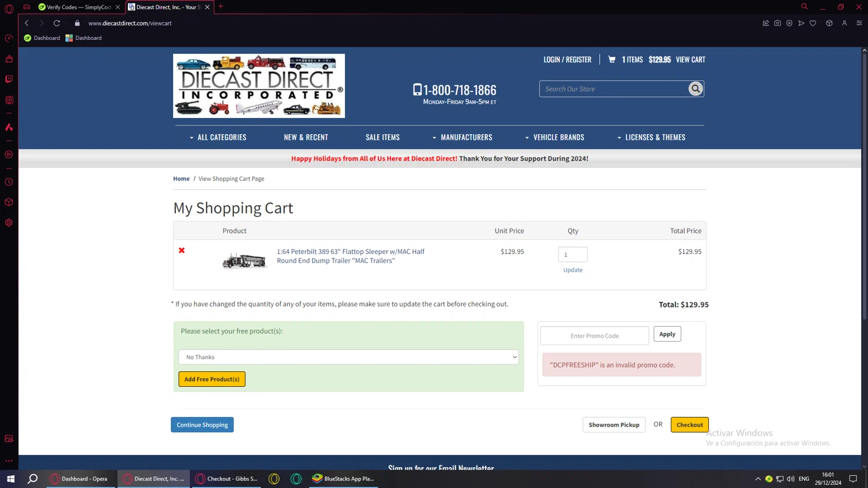Click the shopping cart icon in header
This screenshot has height=488, width=868.
coord(612,60)
